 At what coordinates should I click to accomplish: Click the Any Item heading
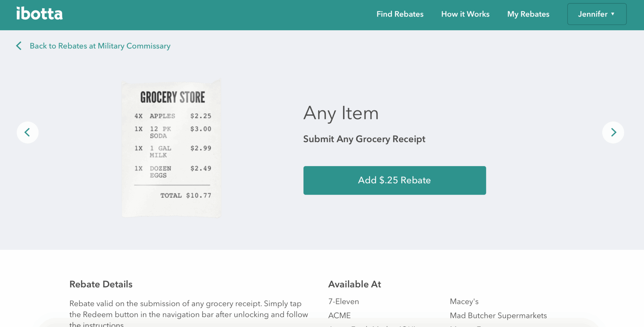[x=341, y=113]
